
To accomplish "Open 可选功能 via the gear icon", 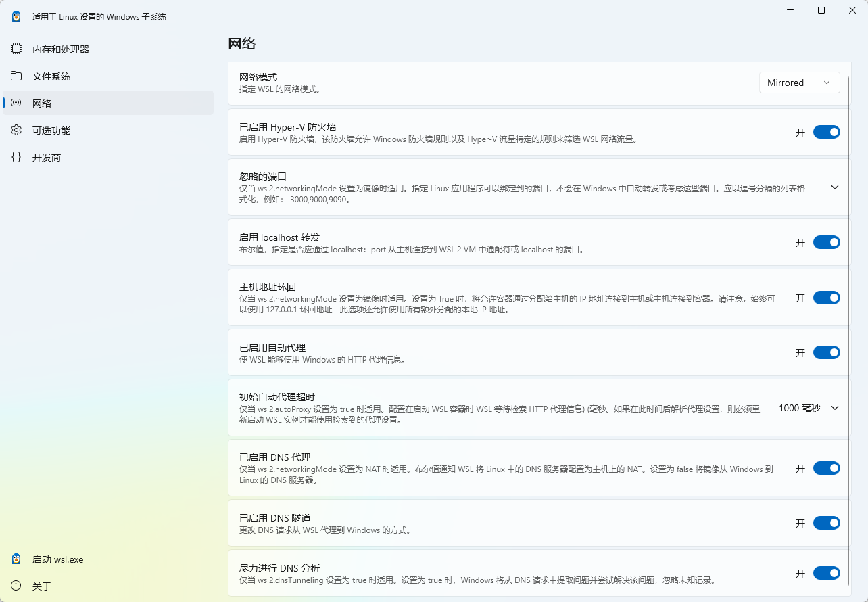I will (16, 130).
